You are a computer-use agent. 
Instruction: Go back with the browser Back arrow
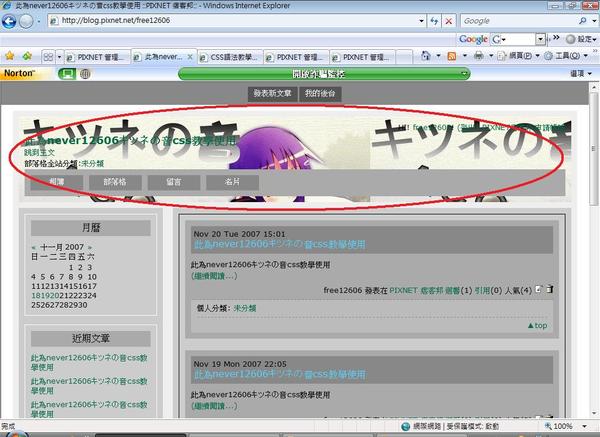[x=9, y=21]
